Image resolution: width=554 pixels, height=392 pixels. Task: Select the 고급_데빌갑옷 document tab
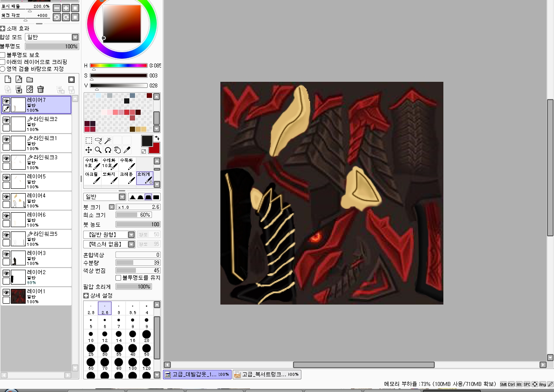point(197,374)
